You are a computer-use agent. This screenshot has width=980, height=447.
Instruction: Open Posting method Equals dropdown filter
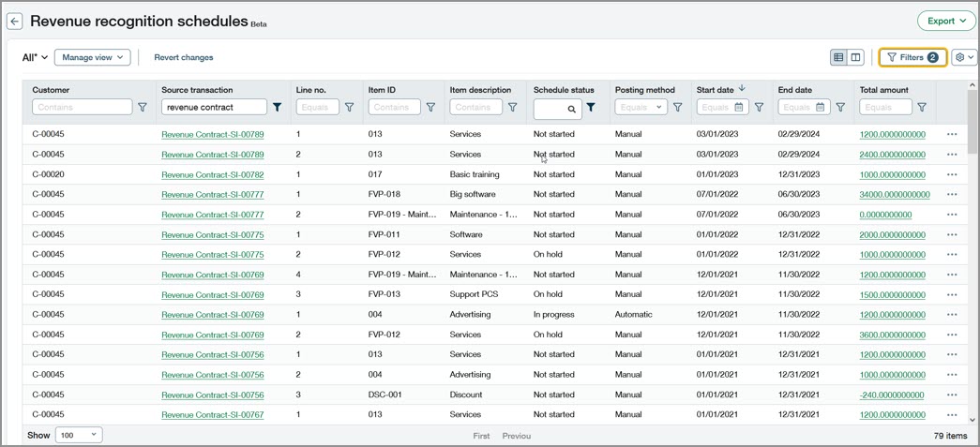coord(641,108)
